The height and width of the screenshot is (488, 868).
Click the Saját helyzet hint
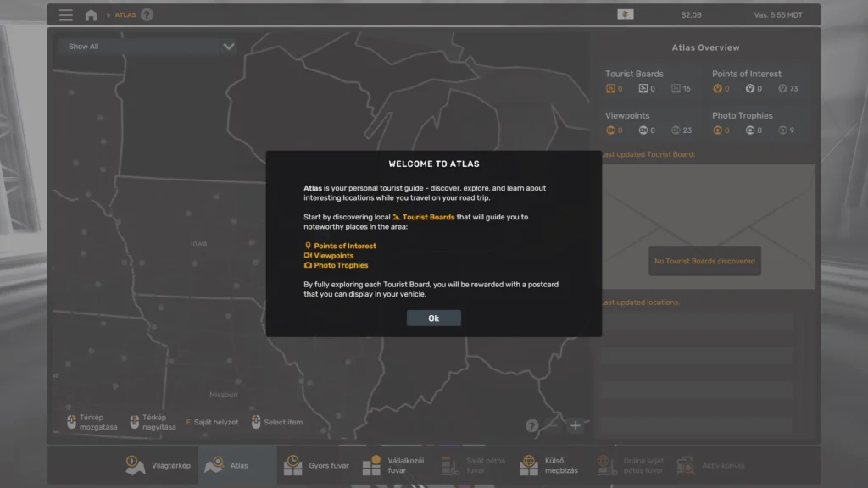click(x=212, y=422)
